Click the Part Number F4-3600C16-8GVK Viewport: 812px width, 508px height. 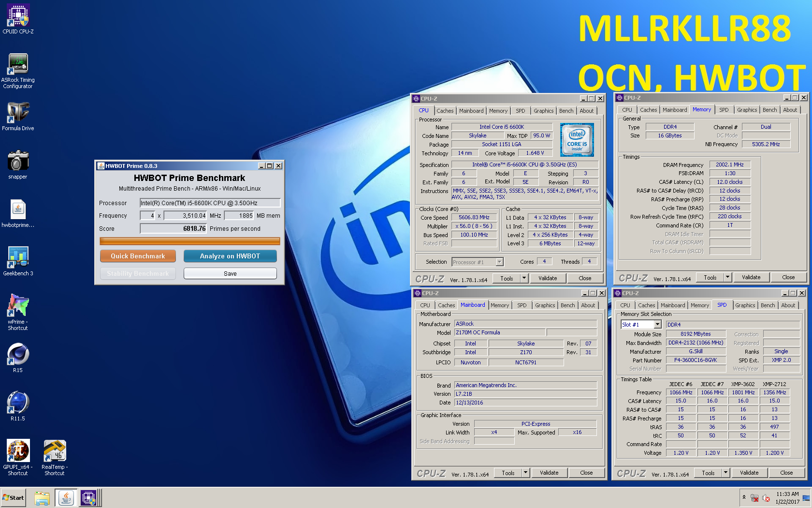coord(696,360)
